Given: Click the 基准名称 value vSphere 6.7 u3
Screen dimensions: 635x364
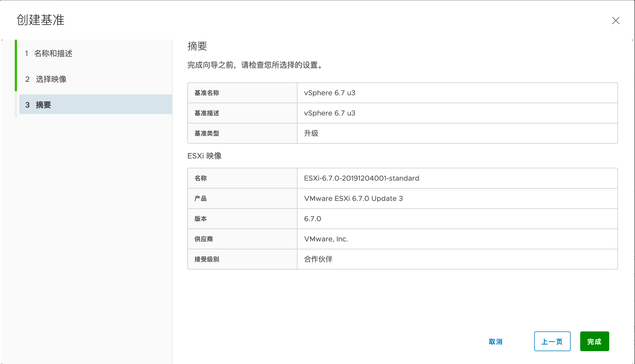Looking at the screenshot, I should click(330, 93).
